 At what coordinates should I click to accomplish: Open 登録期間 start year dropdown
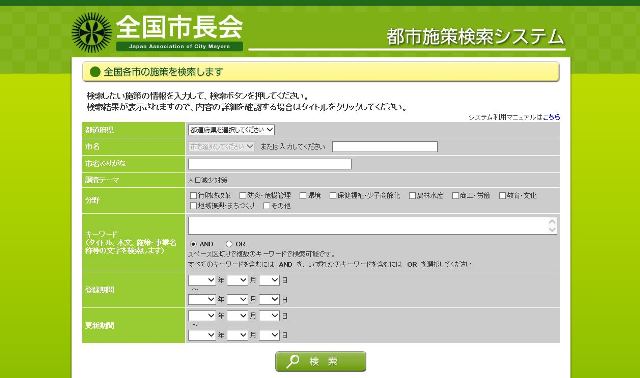(202, 280)
